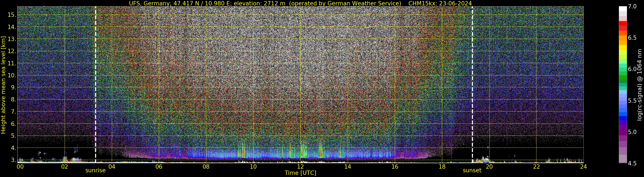Click the height tick label '4.'
This screenshot has height=177, width=644.
coord(13,148)
